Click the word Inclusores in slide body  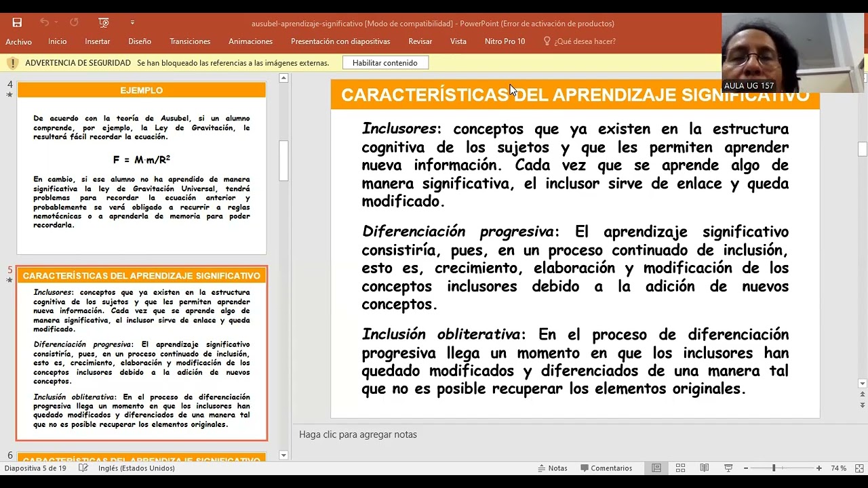[399, 129]
